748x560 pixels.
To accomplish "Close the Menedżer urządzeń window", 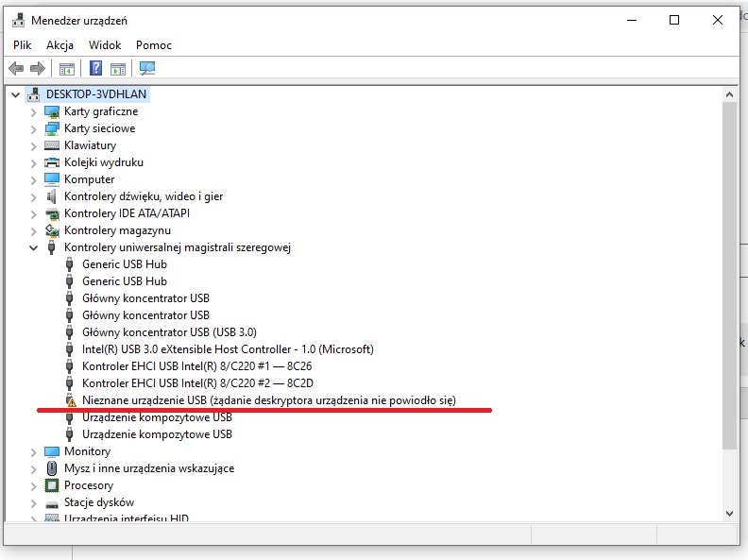I will 718,20.
